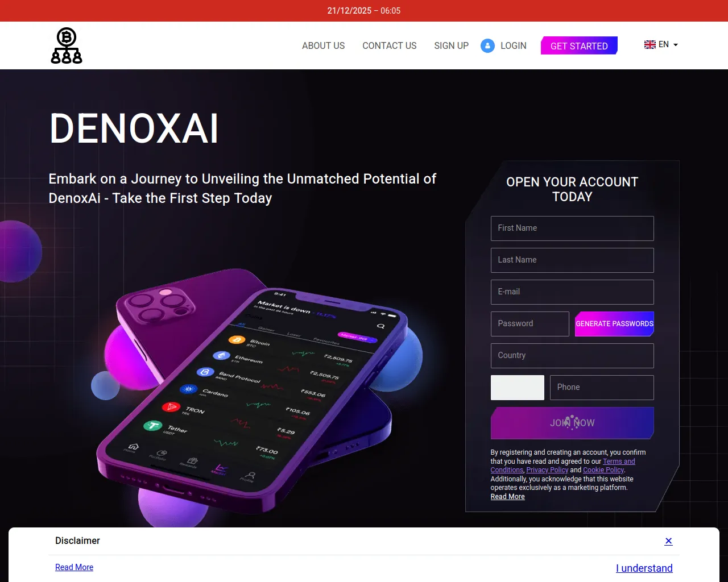Open the ABOUT US menu item
The height and width of the screenshot is (582, 728).
point(323,45)
